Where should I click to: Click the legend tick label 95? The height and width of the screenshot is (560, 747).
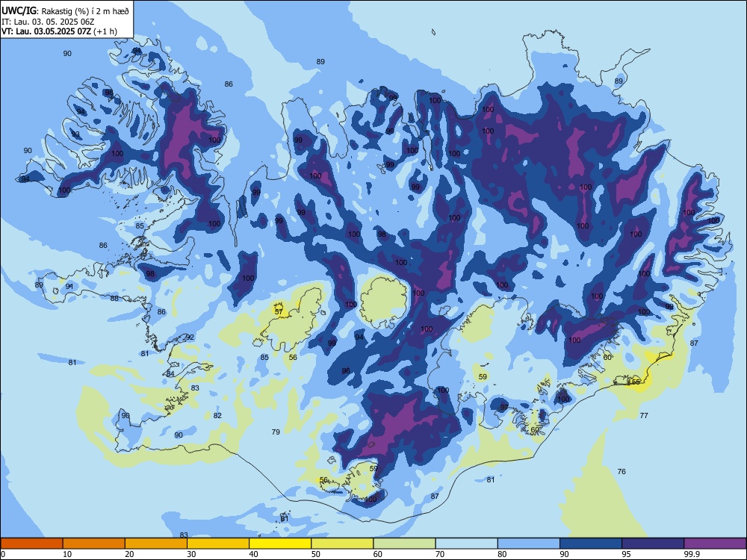(626, 554)
